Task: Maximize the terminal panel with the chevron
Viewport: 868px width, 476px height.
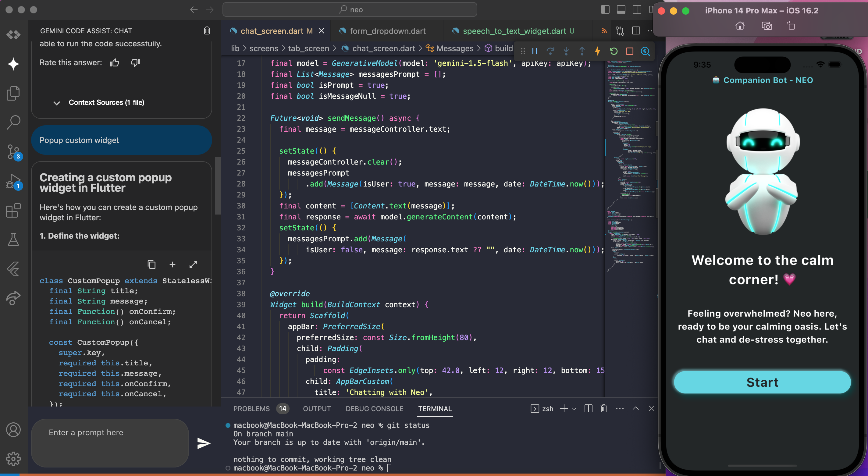Action: [635, 409]
